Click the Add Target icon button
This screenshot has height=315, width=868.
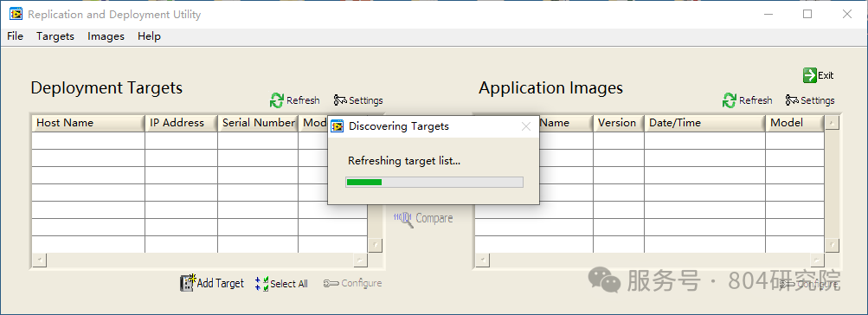(211, 283)
